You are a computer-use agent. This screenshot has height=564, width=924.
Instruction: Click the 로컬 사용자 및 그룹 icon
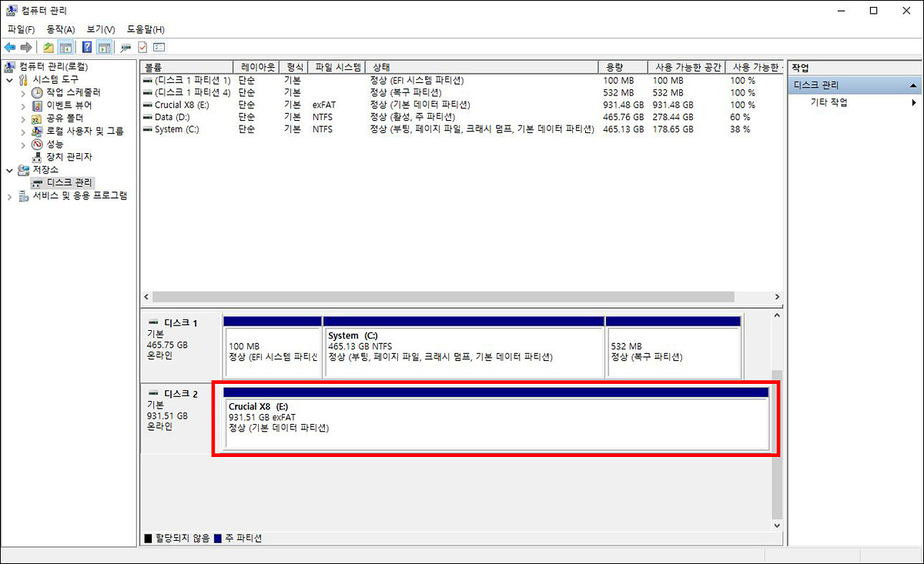point(37,132)
